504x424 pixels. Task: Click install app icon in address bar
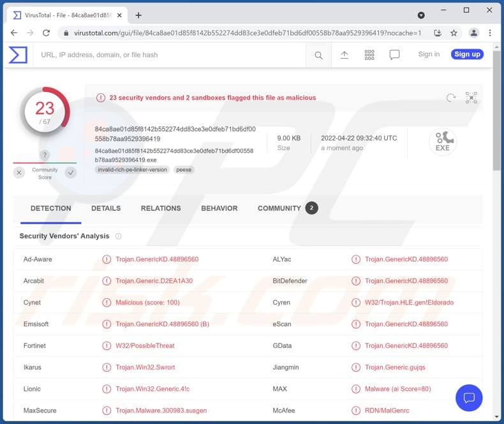(438, 33)
